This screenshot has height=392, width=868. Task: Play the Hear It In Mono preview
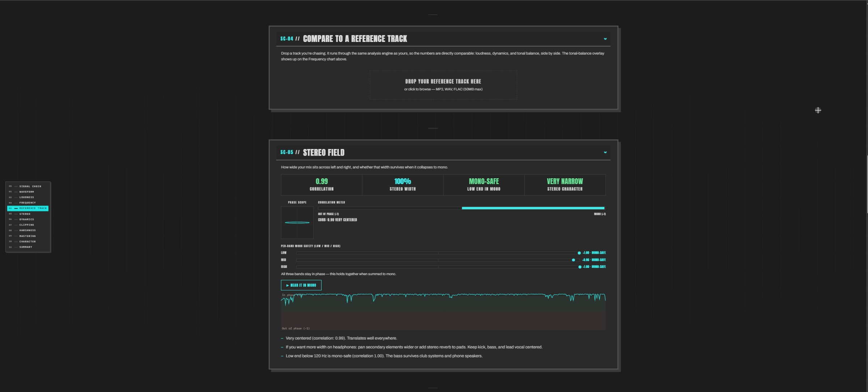coord(301,285)
